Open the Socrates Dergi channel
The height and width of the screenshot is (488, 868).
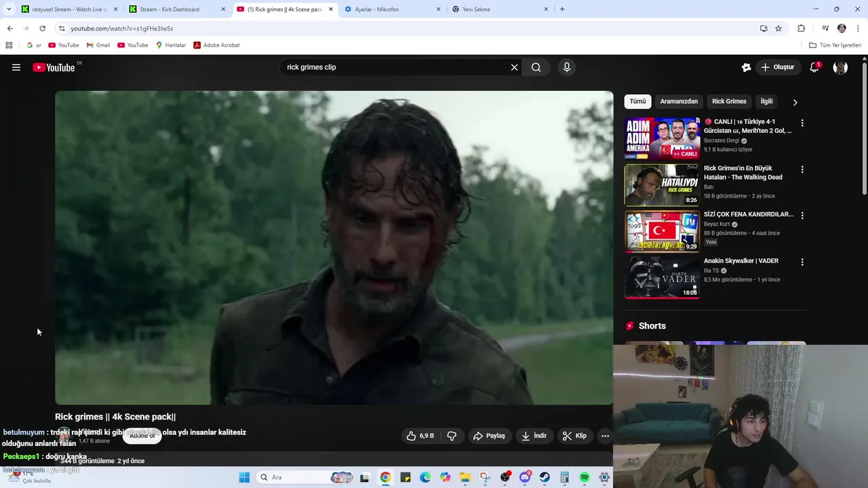click(722, 141)
